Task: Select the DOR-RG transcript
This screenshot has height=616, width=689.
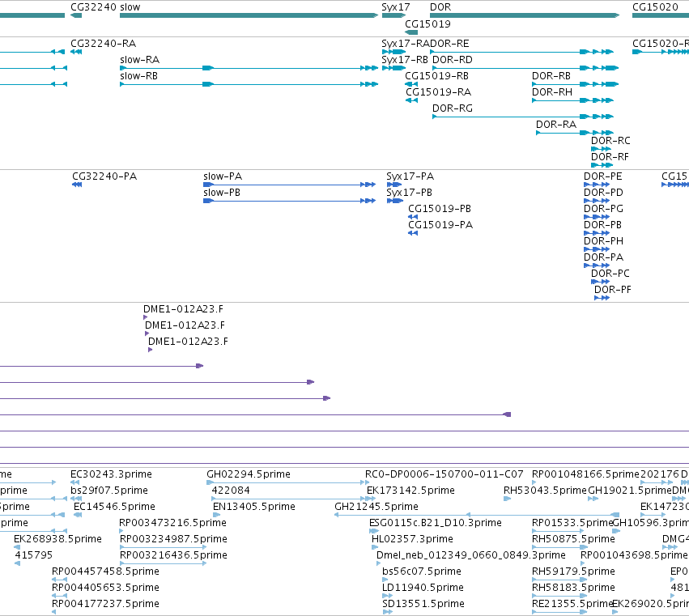Action: [523, 117]
